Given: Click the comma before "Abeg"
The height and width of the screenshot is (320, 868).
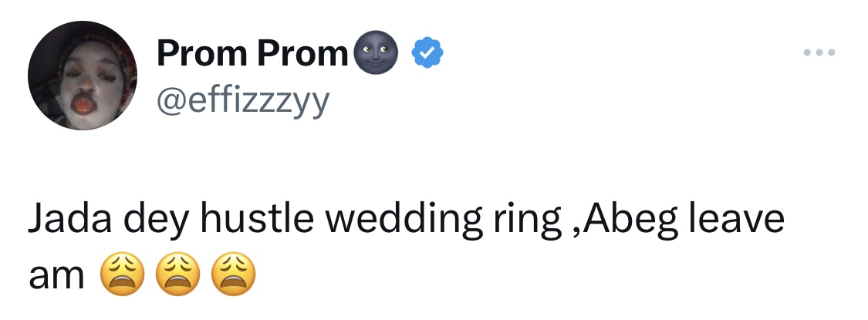Looking at the screenshot, I should coord(576,230).
